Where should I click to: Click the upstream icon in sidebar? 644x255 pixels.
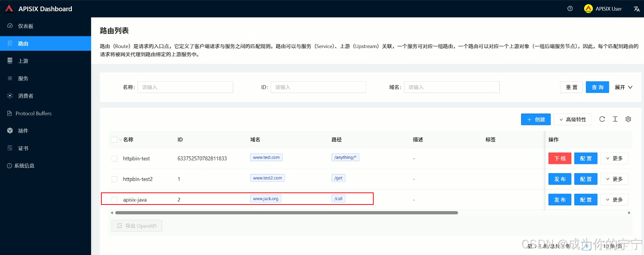(x=10, y=61)
